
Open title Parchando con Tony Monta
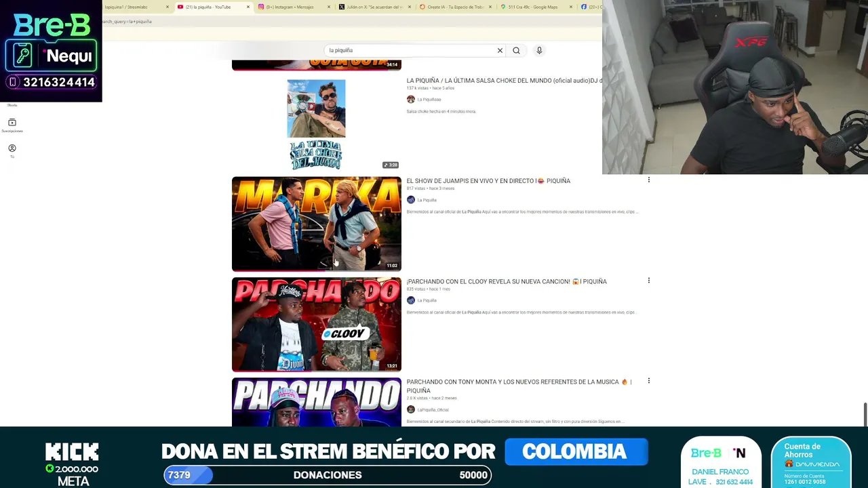[519, 386]
